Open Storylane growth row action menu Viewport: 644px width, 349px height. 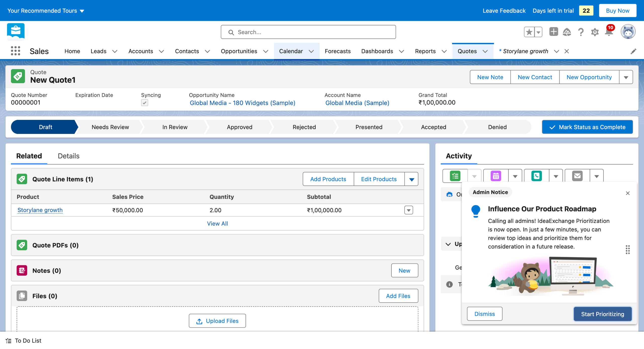(409, 210)
